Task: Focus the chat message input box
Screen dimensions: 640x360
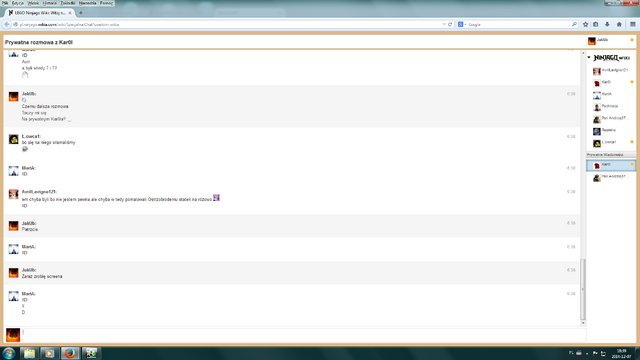Action: tap(304, 335)
